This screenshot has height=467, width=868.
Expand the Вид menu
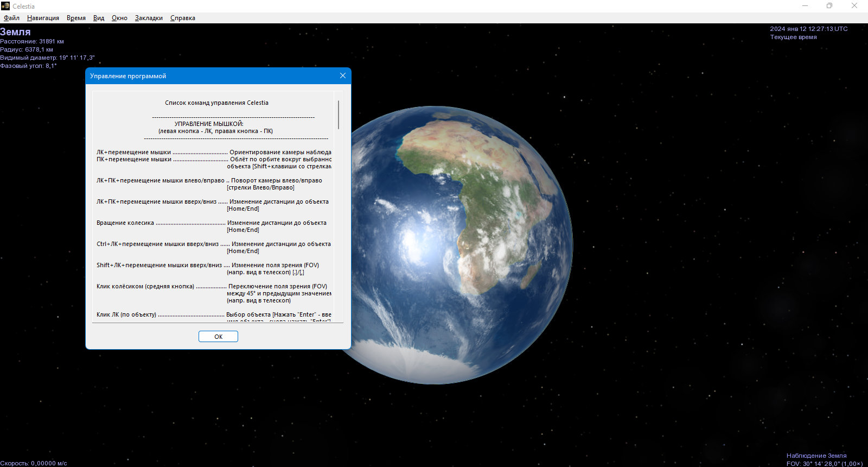99,18
